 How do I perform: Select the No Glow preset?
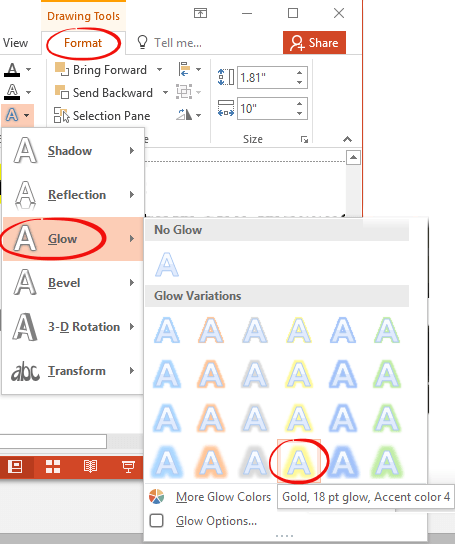tap(167, 264)
